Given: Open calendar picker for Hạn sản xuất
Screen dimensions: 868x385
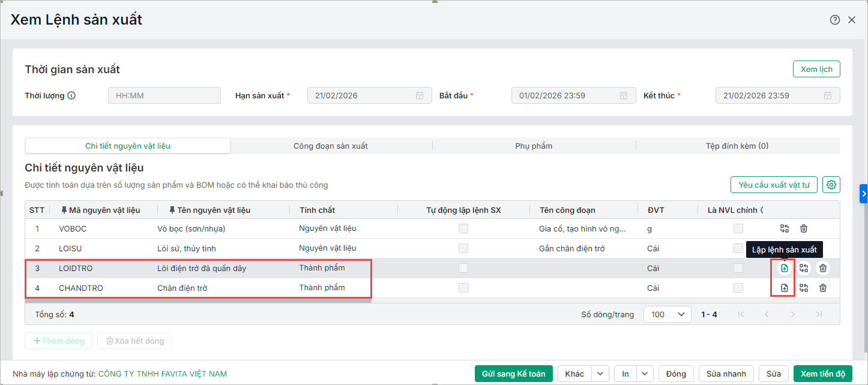Looking at the screenshot, I should [x=420, y=95].
